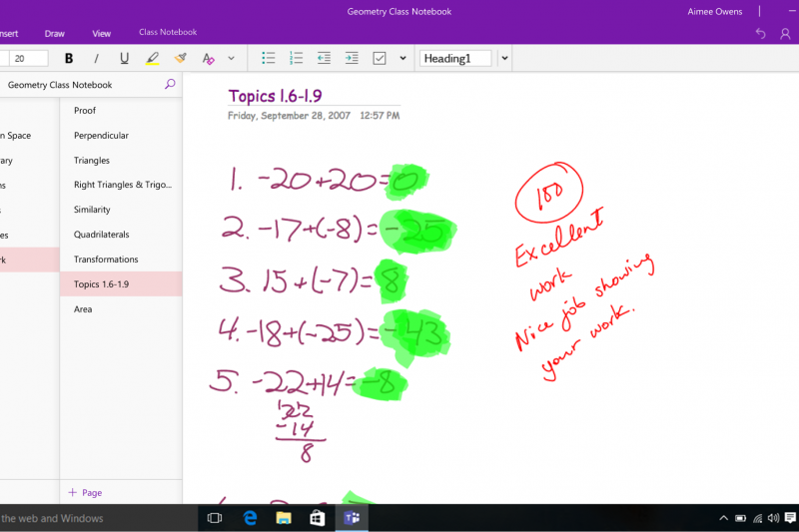The width and height of the screenshot is (799, 532).
Task: Click the date Friday, September 28, 2007
Action: point(289,116)
